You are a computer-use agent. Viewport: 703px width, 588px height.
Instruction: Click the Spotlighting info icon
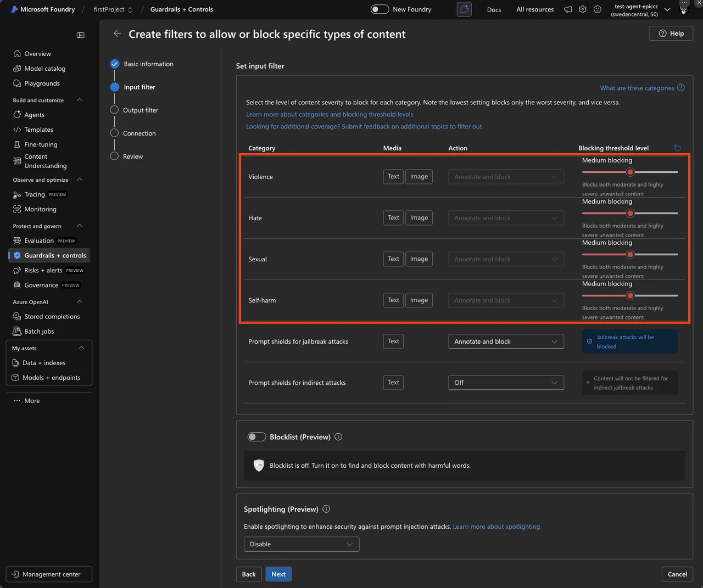[x=326, y=509]
